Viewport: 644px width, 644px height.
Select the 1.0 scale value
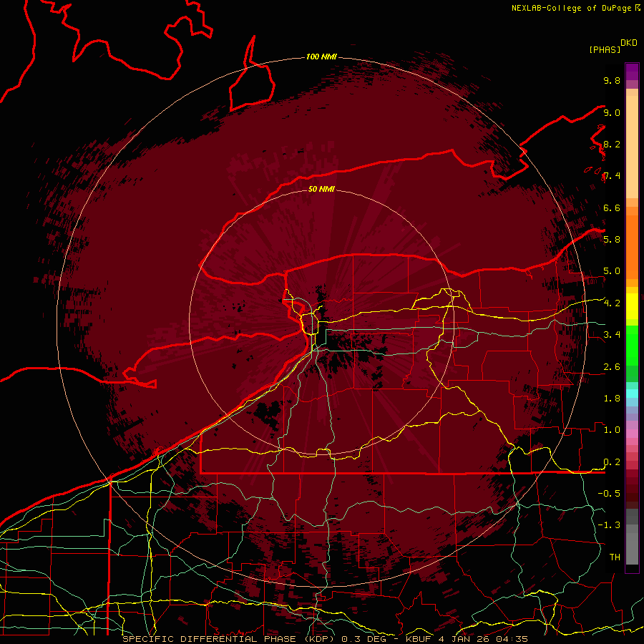click(612, 430)
